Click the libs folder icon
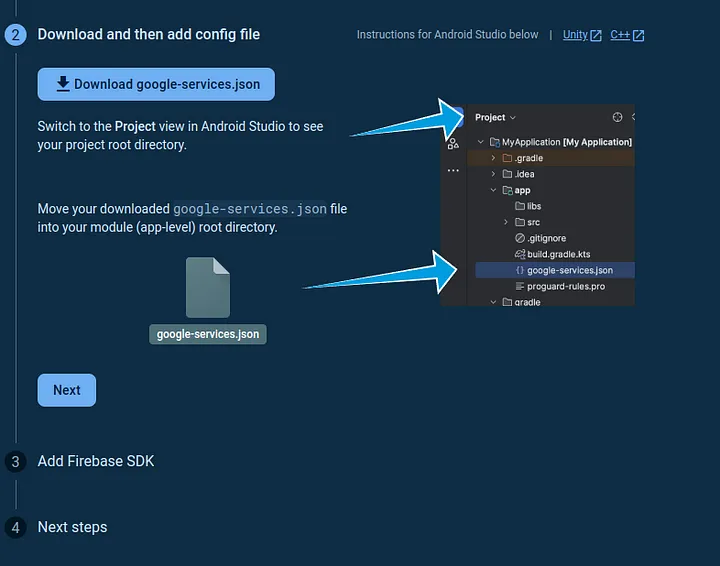Image resolution: width=720 pixels, height=566 pixels. point(520,206)
